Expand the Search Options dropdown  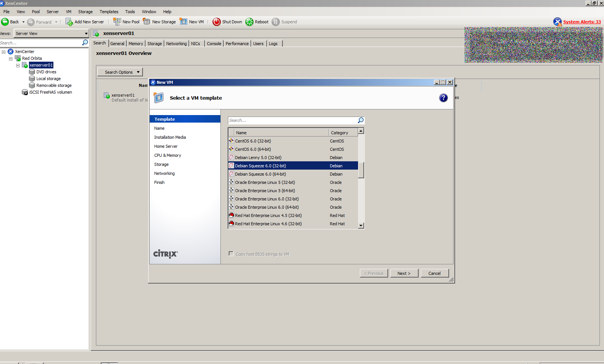[120, 72]
